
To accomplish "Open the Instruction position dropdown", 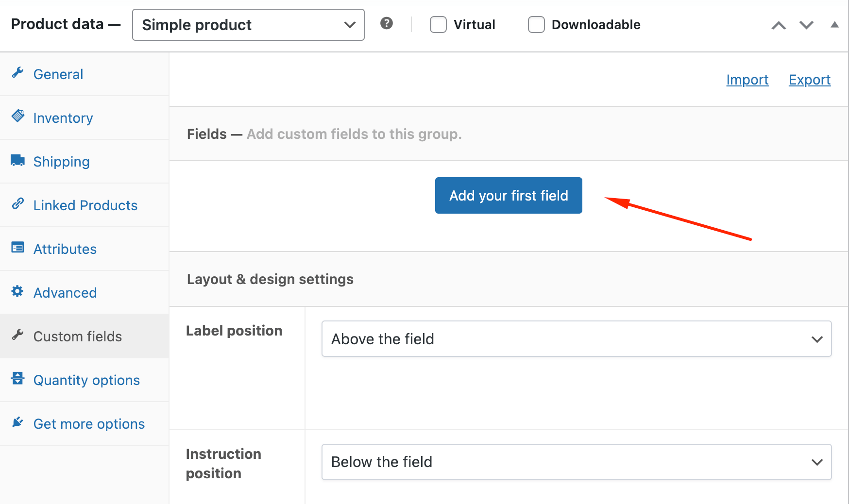I will pos(576,462).
